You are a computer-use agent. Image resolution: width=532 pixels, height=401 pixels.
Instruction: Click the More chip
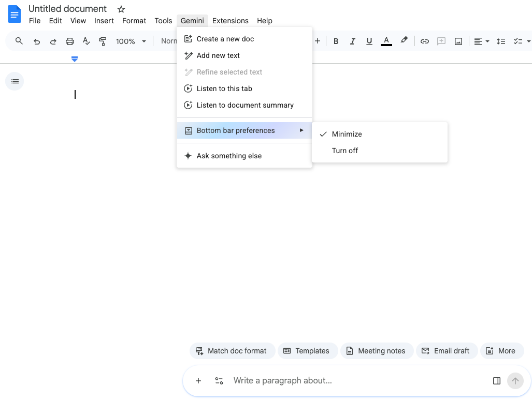[502, 351]
